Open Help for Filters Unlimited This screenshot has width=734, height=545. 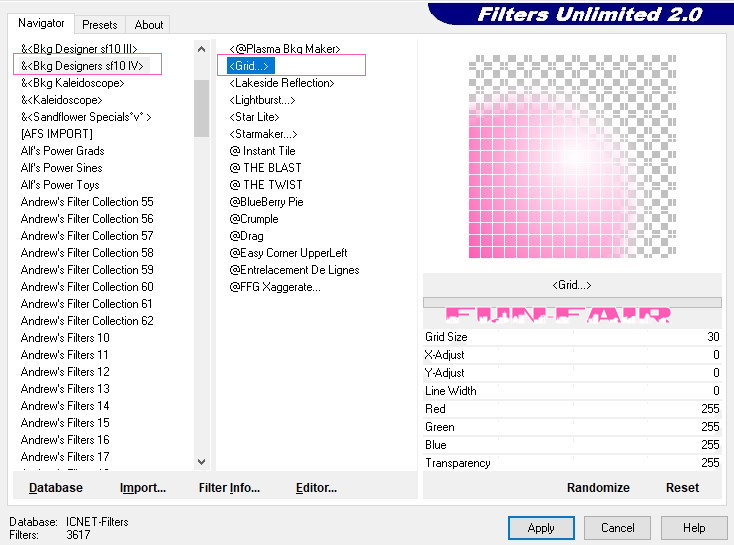tap(693, 527)
